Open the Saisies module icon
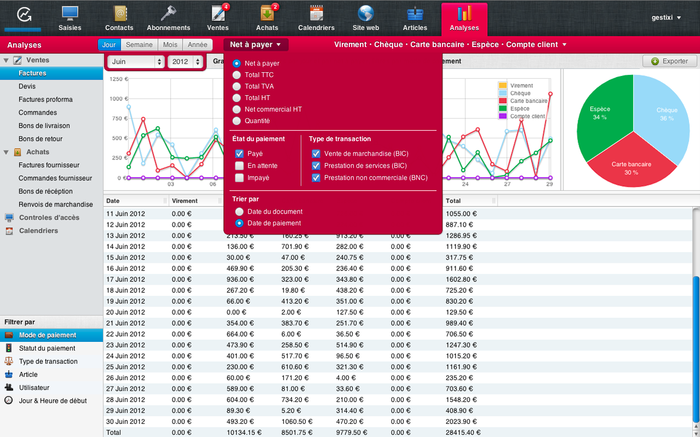 70,15
